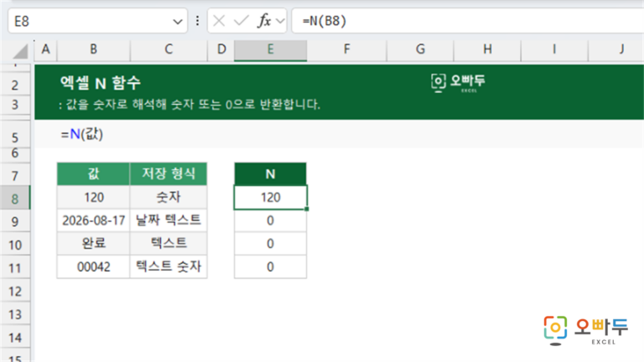This screenshot has height=362, width=644.
Task: Select row 6 header
Action: [x=15, y=153]
